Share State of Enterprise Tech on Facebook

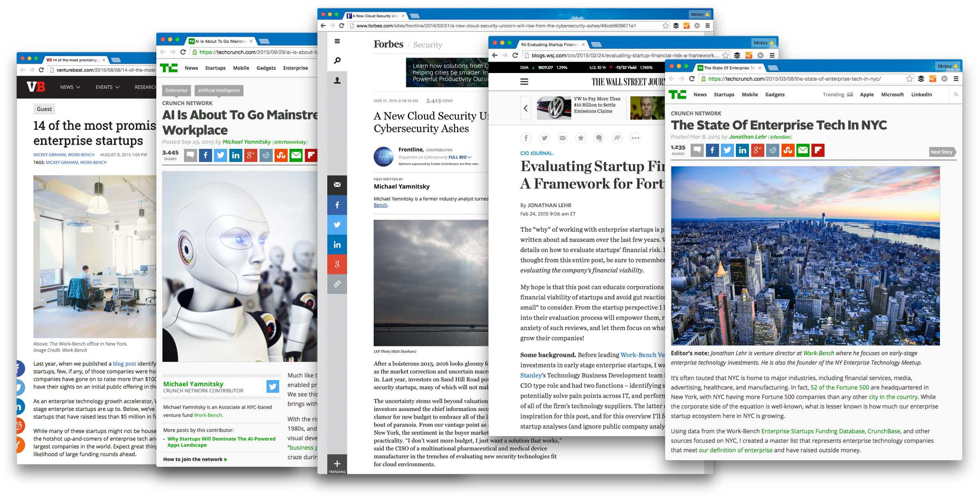[712, 151]
